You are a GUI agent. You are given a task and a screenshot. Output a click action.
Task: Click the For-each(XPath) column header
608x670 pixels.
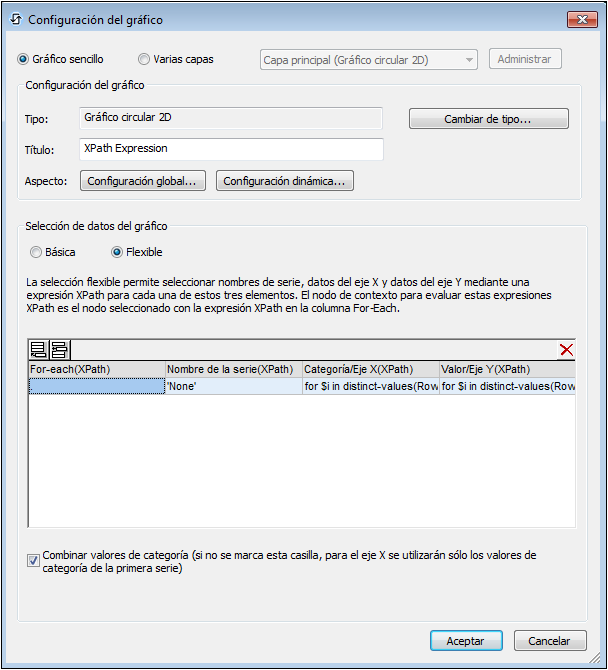click(x=97, y=369)
